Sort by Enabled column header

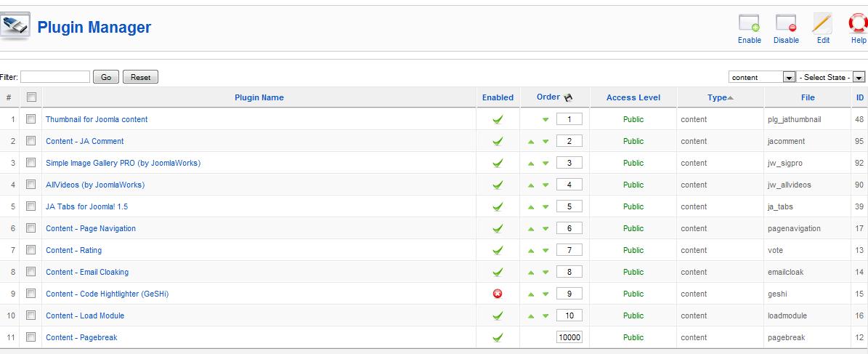[498, 97]
